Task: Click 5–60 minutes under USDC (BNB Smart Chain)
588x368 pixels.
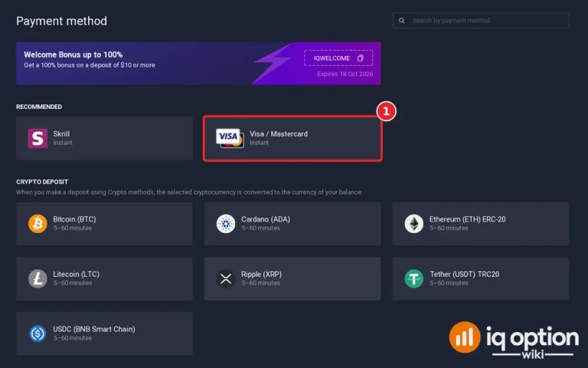Action: [73, 338]
